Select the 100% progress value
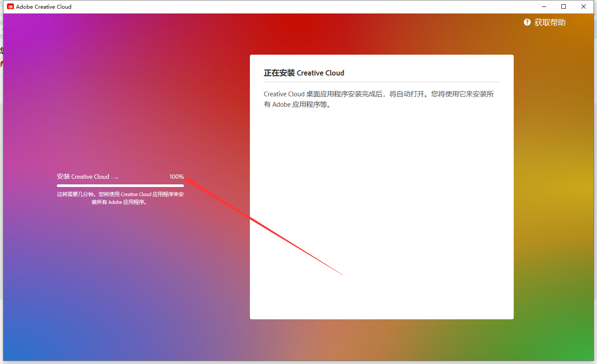597x364 pixels. click(177, 177)
